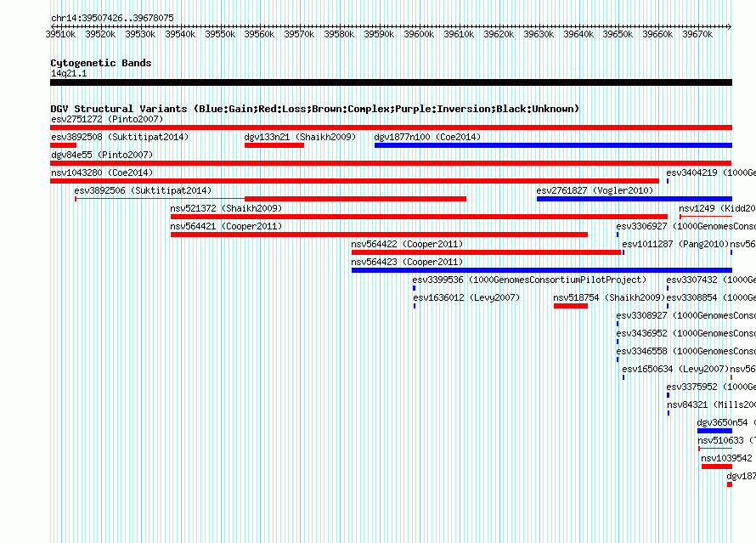Viewport: 756px width, 543px height.
Task: Click the red bar under nsv518754
Action: (x=571, y=306)
